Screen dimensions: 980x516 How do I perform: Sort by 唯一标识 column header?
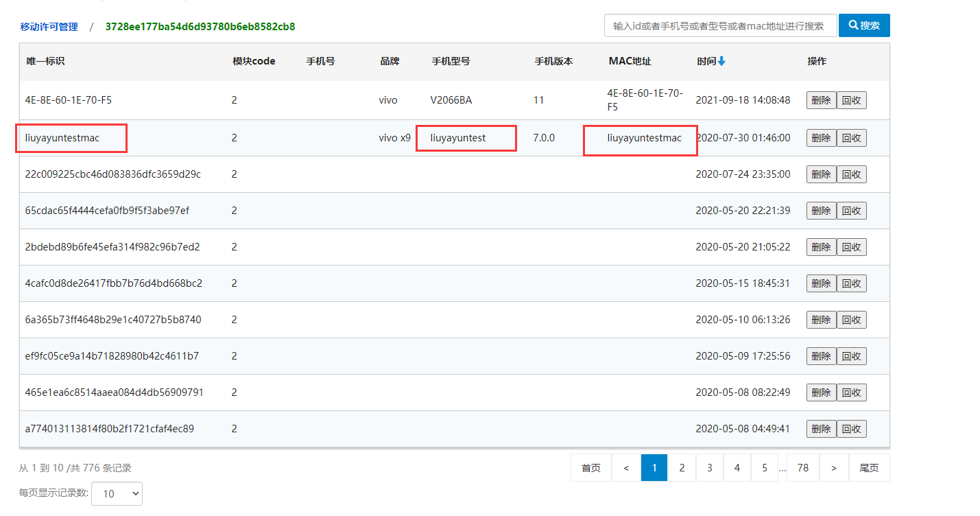coord(45,61)
